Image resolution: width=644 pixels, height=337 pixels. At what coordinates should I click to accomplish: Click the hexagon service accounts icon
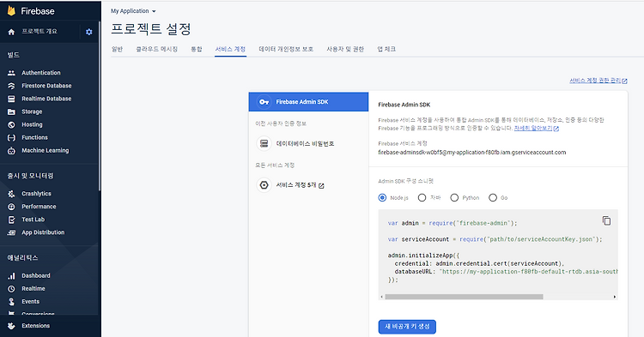[x=264, y=185]
